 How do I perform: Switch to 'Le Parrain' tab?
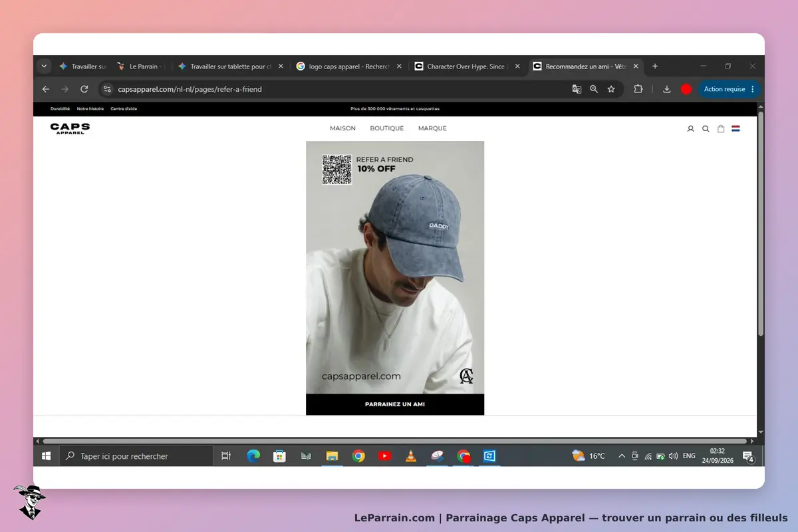pos(142,66)
